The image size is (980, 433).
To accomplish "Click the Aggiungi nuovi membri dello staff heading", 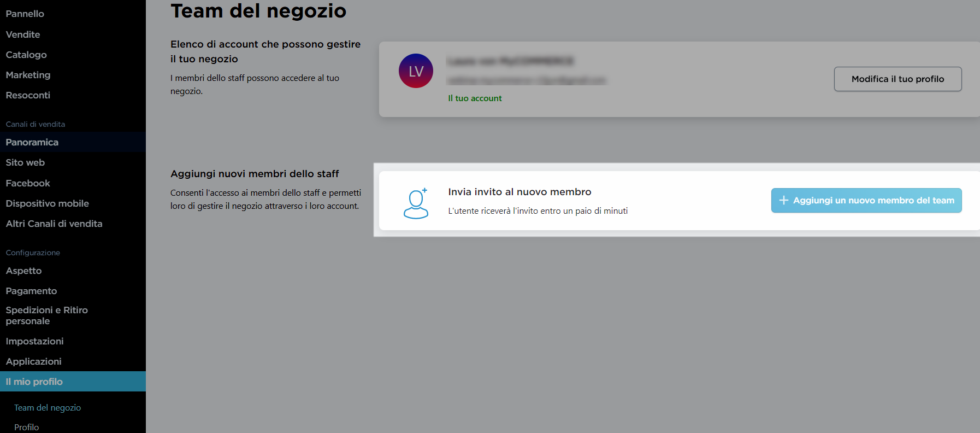I will tap(255, 174).
